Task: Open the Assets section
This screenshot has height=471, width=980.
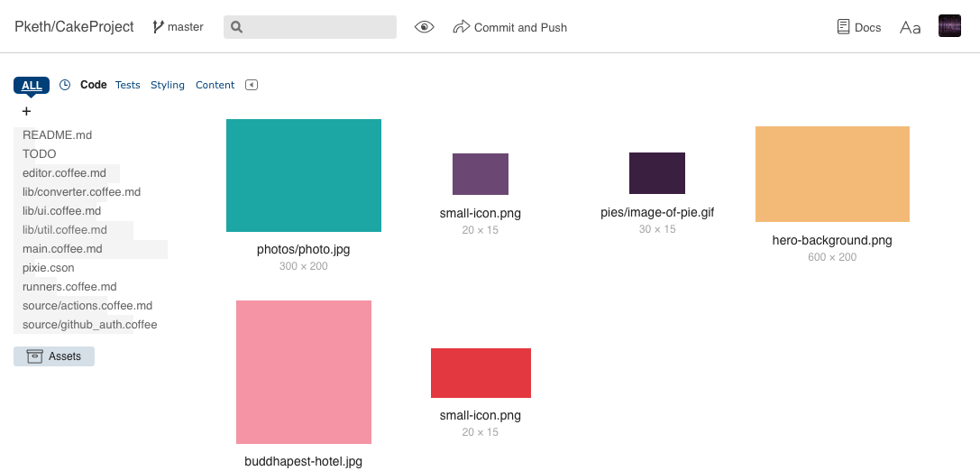Action: point(54,356)
